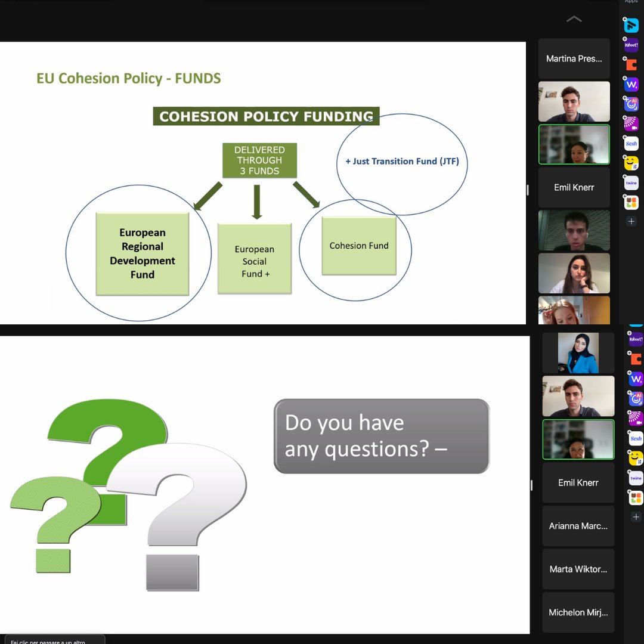The width and height of the screenshot is (644, 644).
Task: Collapse the sidebar with the chevron arrow
Action: pos(574,18)
